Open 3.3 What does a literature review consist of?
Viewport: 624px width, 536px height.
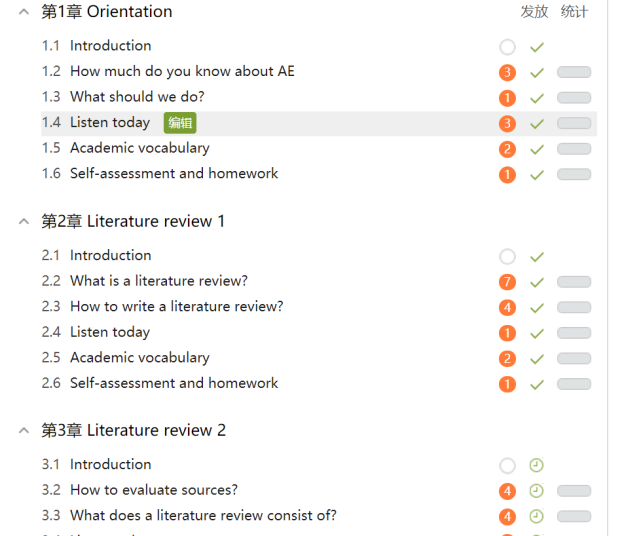(203, 516)
